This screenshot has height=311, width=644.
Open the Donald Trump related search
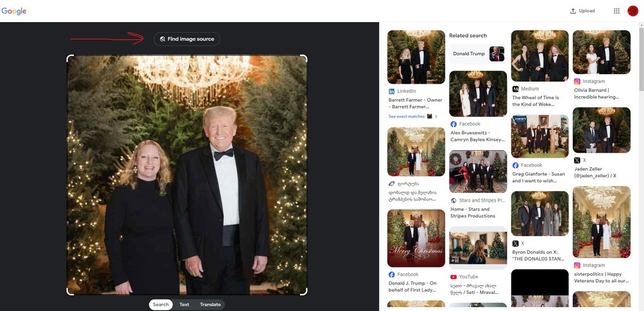[477, 54]
